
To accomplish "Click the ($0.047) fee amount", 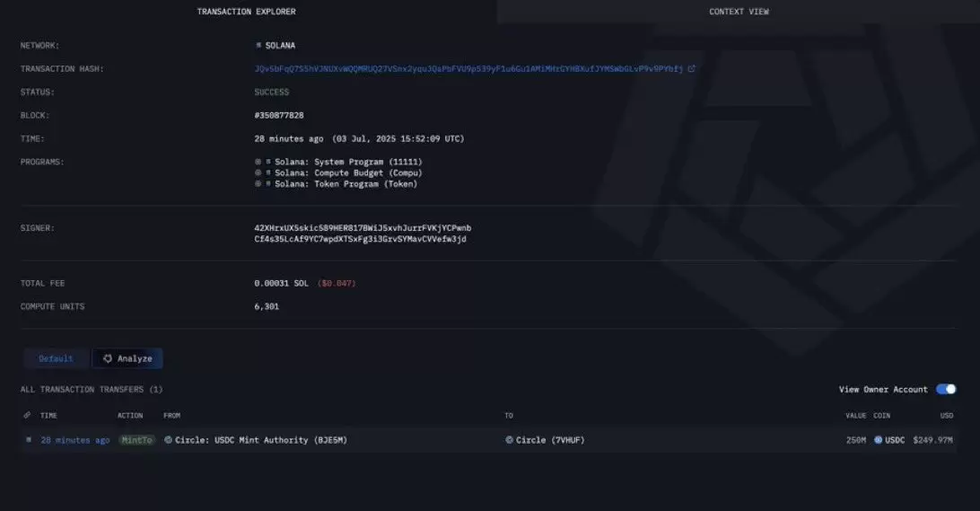I will pos(337,283).
